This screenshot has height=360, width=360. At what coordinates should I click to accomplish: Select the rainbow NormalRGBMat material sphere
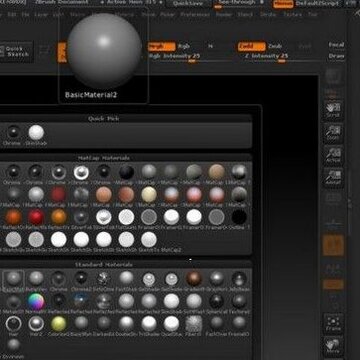pyautogui.click(x=36, y=301)
